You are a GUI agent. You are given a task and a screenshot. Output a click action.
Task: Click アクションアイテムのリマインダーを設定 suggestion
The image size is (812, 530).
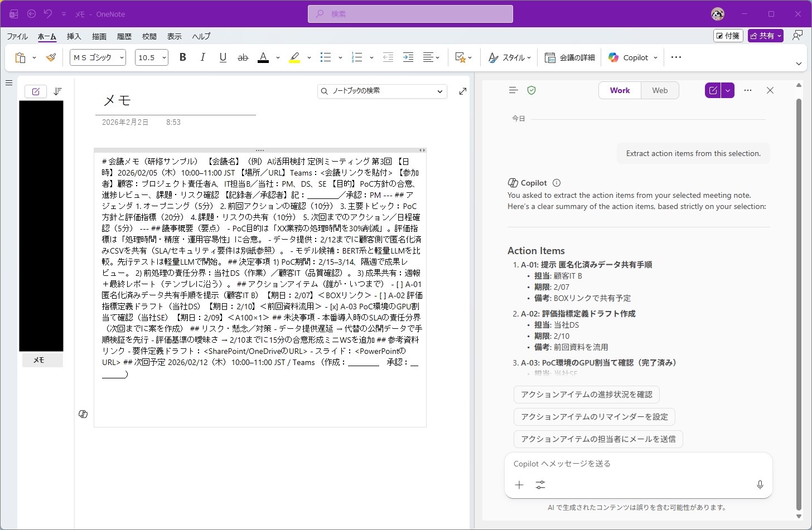pyautogui.click(x=593, y=416)
